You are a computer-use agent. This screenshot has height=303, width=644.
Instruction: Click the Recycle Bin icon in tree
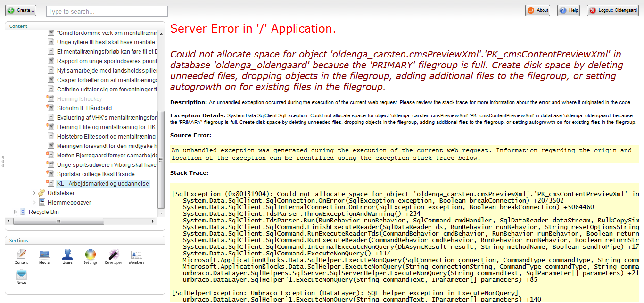[x=23, y=212]
